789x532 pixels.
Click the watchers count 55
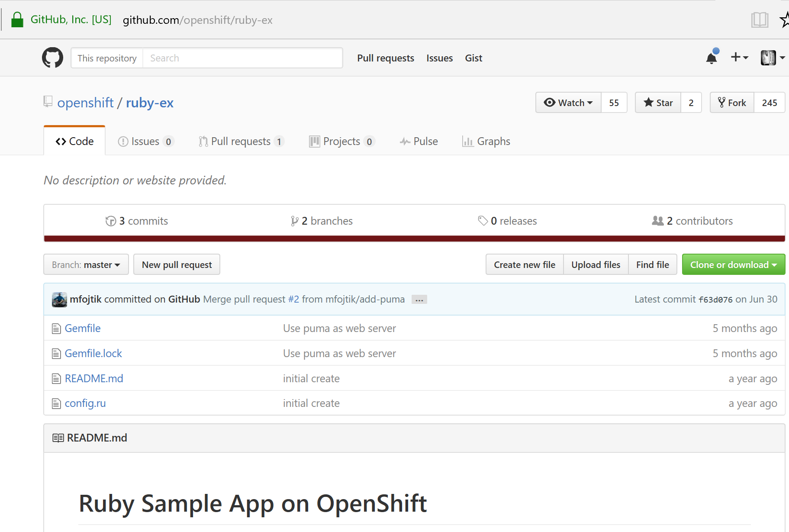614,103
